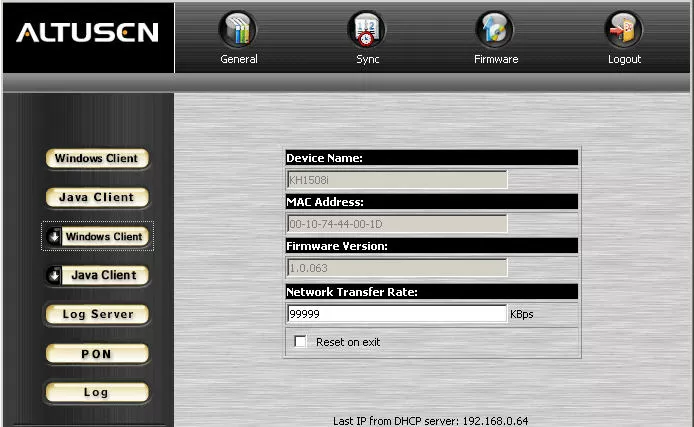Screen dimensions: 694x427
Task: Click the Logout door icon
Action: (624, 30)
